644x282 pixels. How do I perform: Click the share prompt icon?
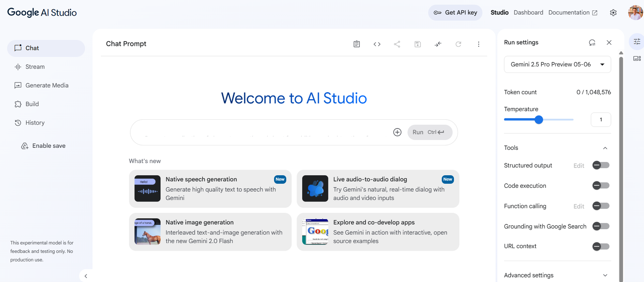tap(397, 44)
